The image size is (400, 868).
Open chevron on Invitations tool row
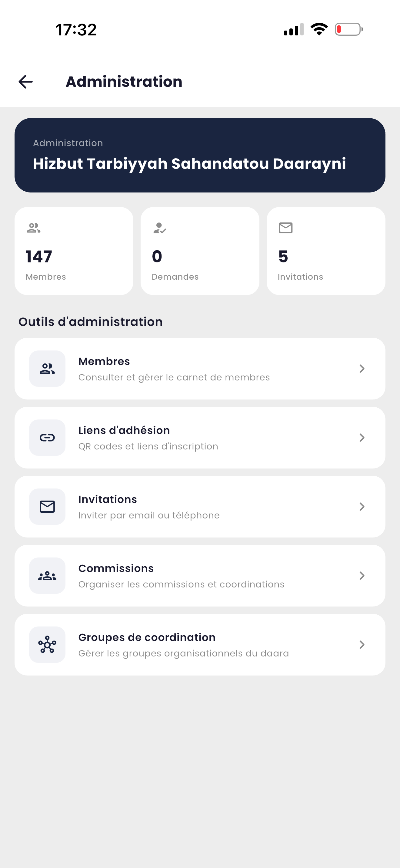coord(362,507)
